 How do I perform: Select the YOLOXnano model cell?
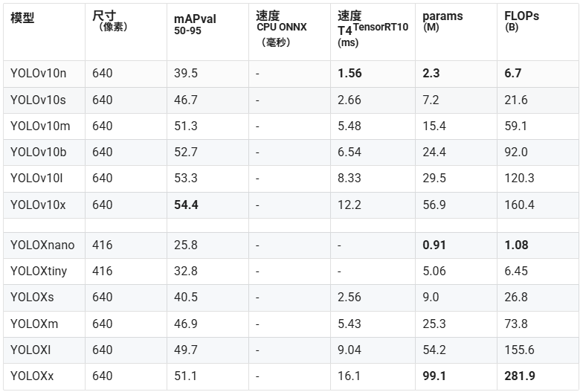[x=42, y=245]
